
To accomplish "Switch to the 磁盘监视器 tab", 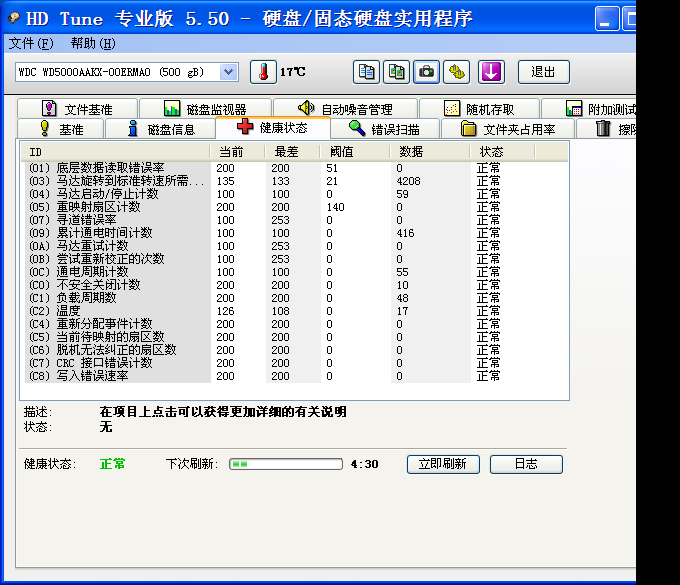I will coord(206,108).
